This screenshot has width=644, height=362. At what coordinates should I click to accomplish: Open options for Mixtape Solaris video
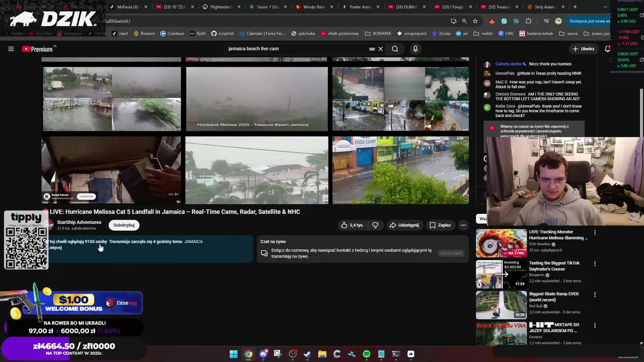(595, 325)
